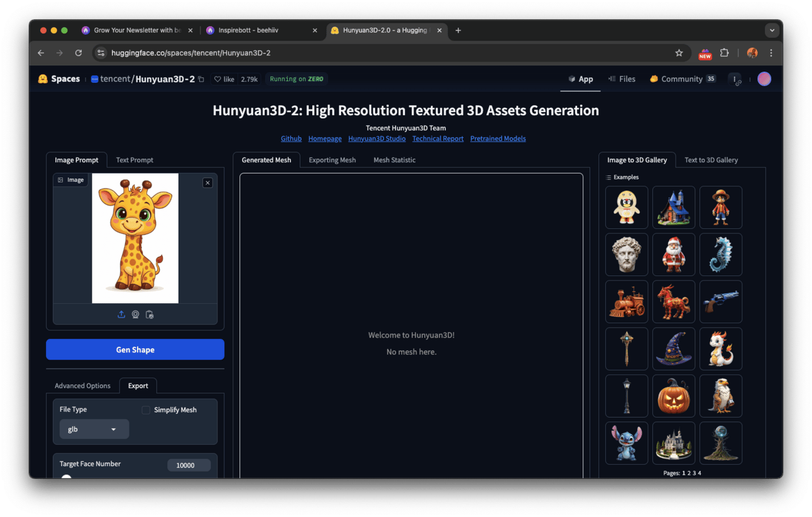Close the Grow Your Newsletter tab
Screen dimensions: 812x517
tap(190, 30)
